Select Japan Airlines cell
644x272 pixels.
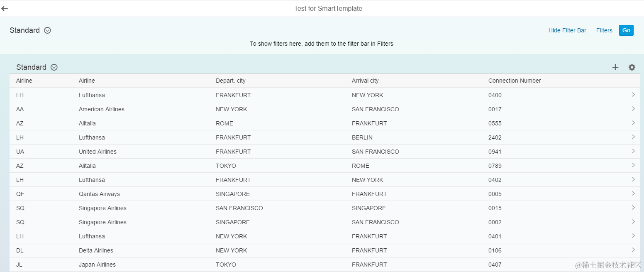[97, 265]
